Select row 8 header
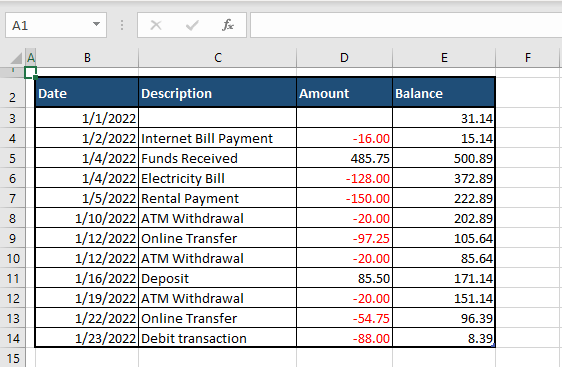This screenshot has height=367, width=562. (13, 218)
